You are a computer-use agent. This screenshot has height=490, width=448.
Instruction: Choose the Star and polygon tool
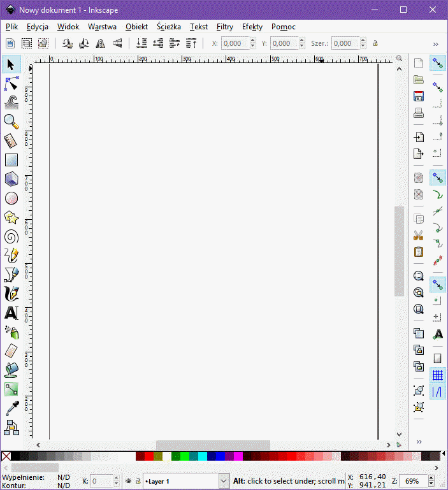11,217
